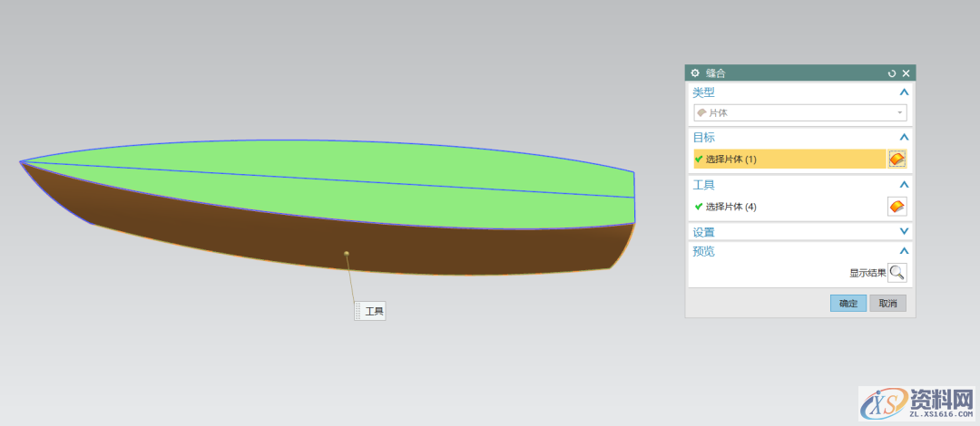Collapse the 预览 section
The width and height of the screenshot is (980, 426).
tap(903, 251)
